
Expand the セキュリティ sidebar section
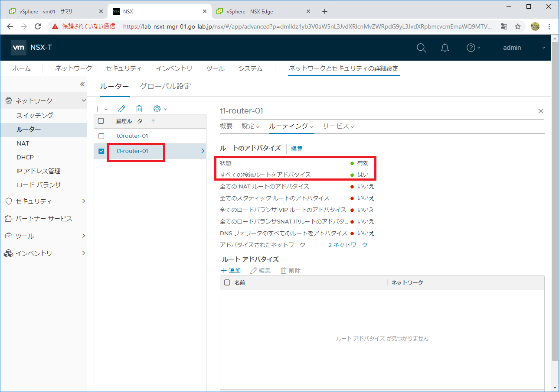pos(83,201)
